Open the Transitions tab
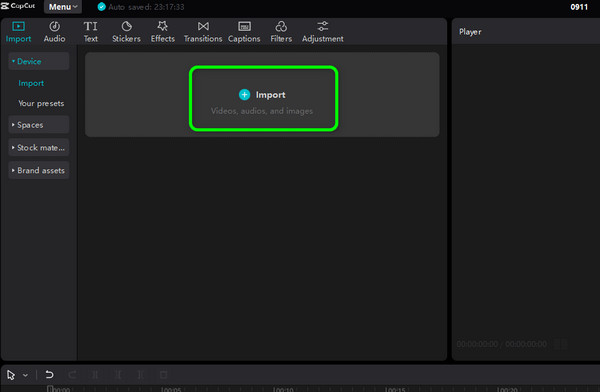 (x=203, y=32)
